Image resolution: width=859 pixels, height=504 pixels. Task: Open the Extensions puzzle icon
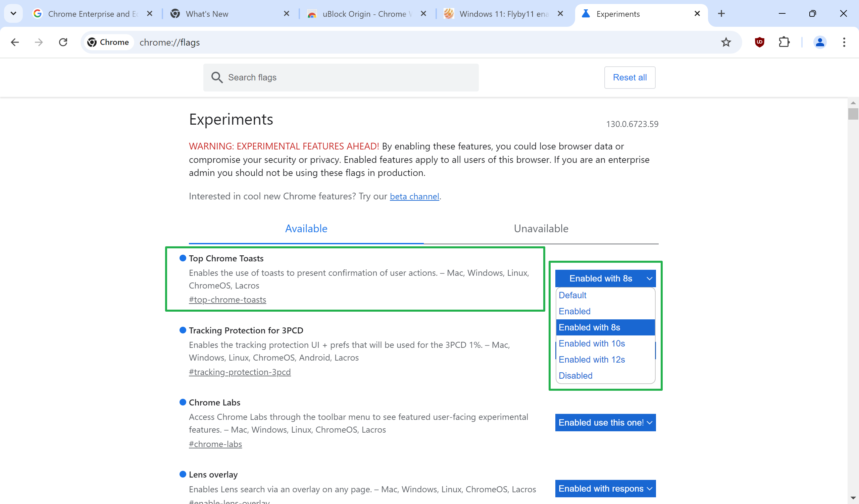pyautogui.click(x=784, y=42)
